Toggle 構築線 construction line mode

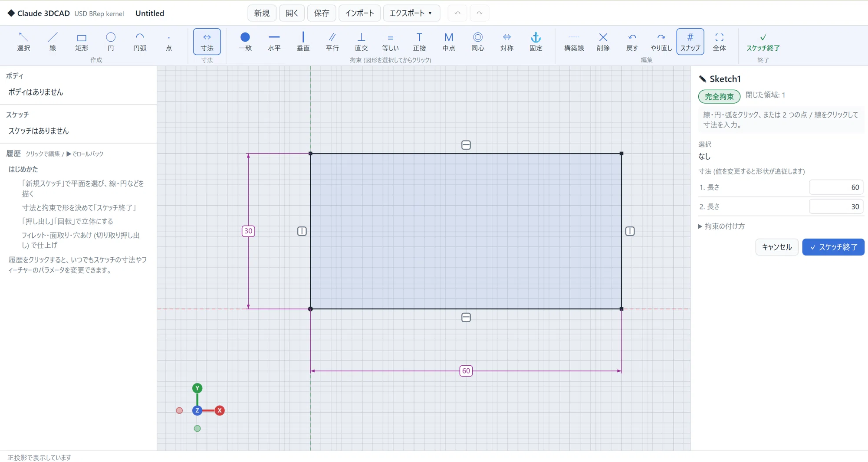pyautogui.click(x=574, y=42)
